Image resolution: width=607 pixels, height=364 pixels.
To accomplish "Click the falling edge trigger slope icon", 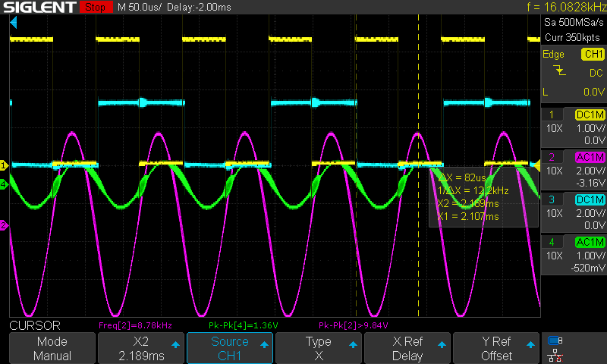I will (x=559, y=71).
